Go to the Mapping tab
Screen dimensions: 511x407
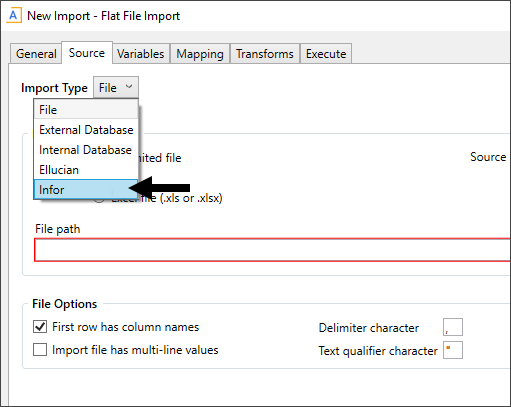click(x=200, y=53)
